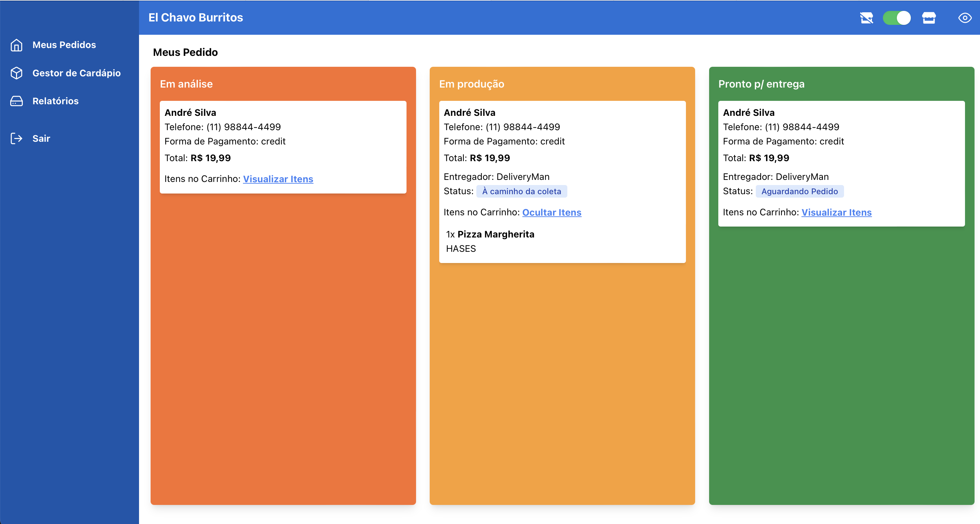This screenshot has width=980, height=524.
Task: Click the open storefront icon in header
Action: [x=929, y=18]
